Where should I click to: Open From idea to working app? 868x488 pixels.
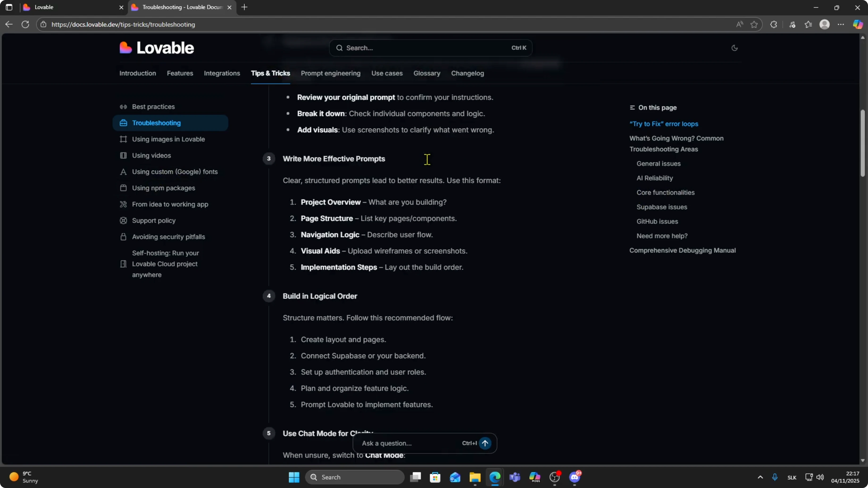pos(170,204)
